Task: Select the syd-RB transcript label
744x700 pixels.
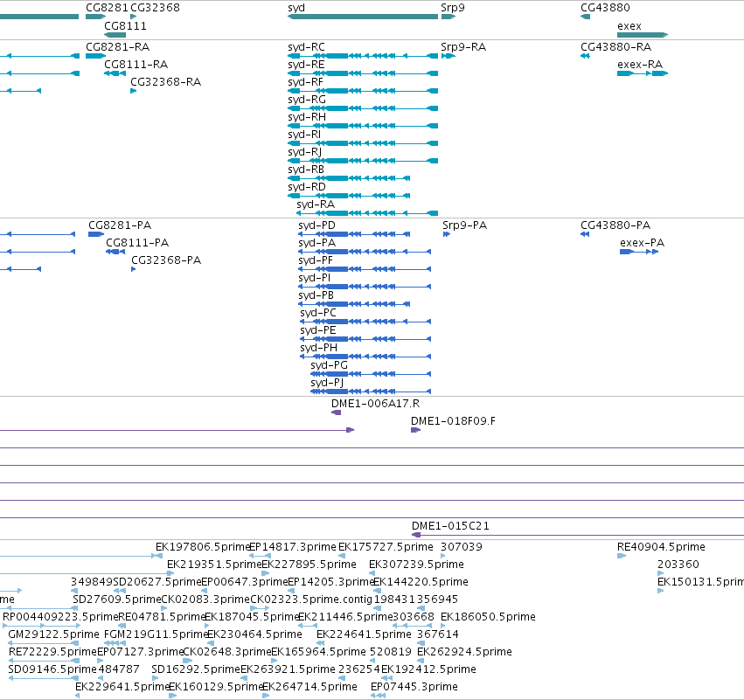Action: tap(306, 170)
